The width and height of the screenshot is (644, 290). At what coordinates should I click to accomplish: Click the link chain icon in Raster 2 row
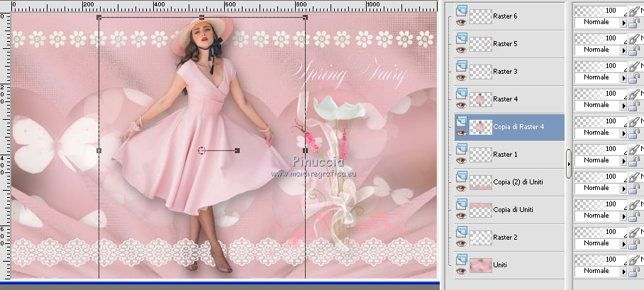634,233
